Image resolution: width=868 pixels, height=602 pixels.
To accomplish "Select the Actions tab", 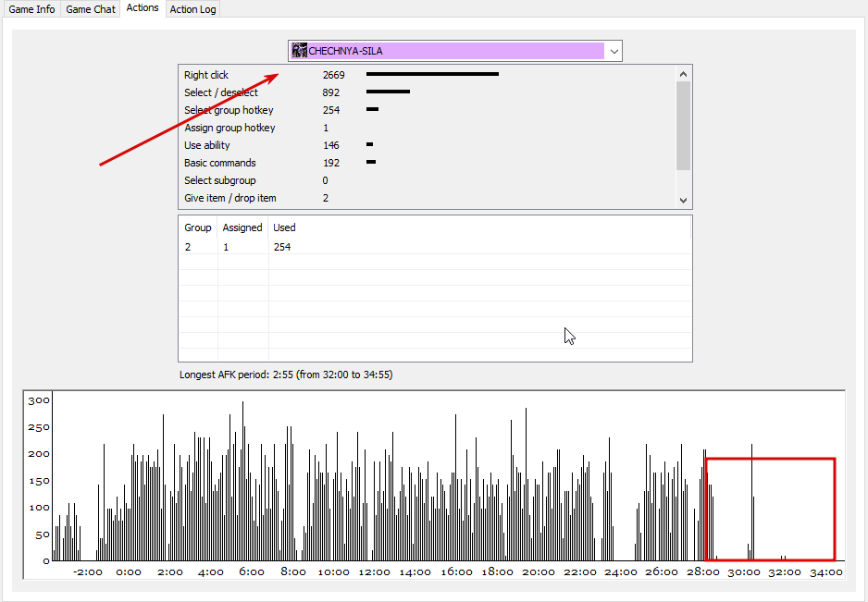I will 143,7.
